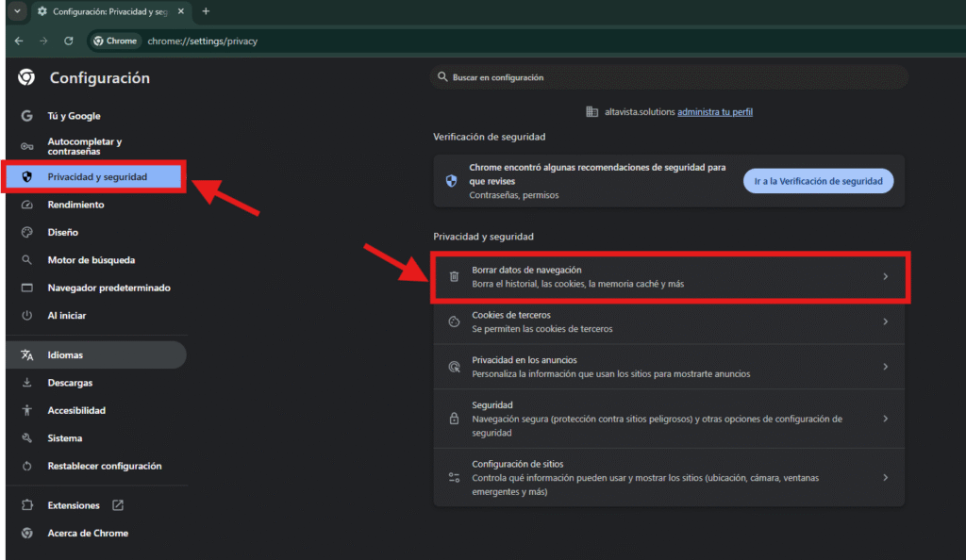Image resolution: width=966 pixels, height=560 pixels.
Task: Go to Idiomas in sidebar
Action: tap(65, 355)
